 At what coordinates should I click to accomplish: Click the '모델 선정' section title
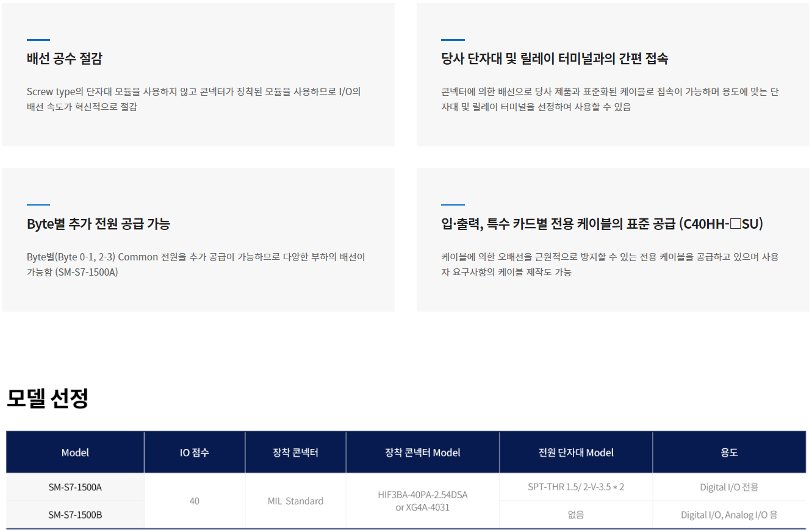click(x=48, y=398)
